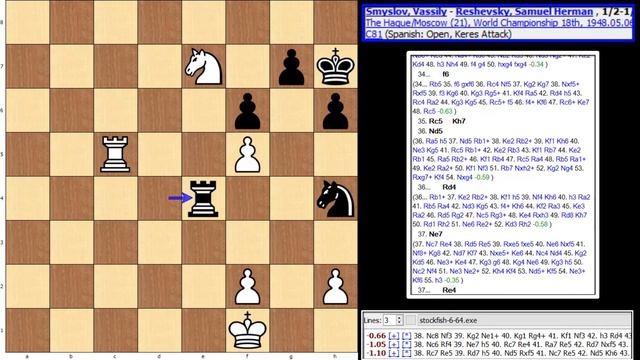Screen dimensions: 640x360
Task: Jump to move 34... f6 in notation
Action: (445, 74)
